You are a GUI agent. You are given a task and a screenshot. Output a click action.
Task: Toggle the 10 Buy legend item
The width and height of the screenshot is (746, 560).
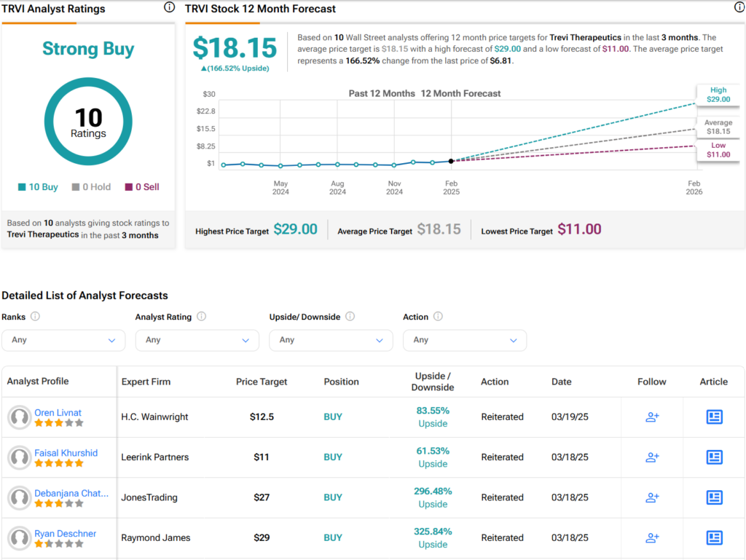coord(38,187)
